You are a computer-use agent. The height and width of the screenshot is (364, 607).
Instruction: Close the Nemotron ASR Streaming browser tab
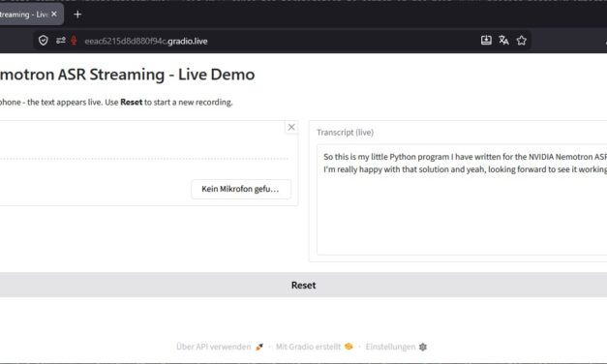54,14
